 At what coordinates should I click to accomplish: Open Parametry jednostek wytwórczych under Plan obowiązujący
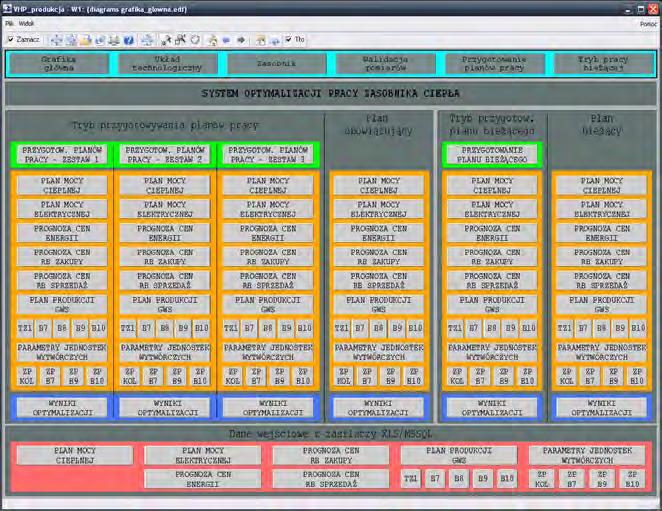379,352
